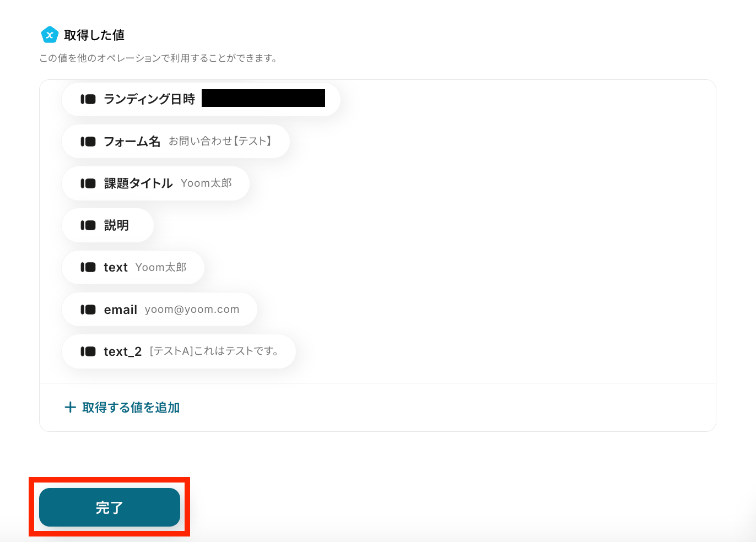This screenshot has height=542, width=756.
Task: Click the icon beside the text value
Action: click(88, 267)
